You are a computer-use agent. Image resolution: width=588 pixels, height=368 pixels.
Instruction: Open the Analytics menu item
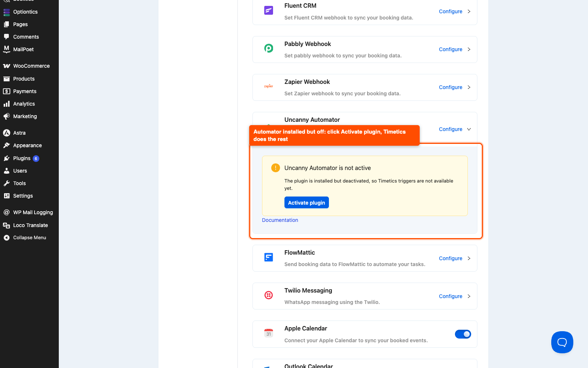click(x=29, y=104)
